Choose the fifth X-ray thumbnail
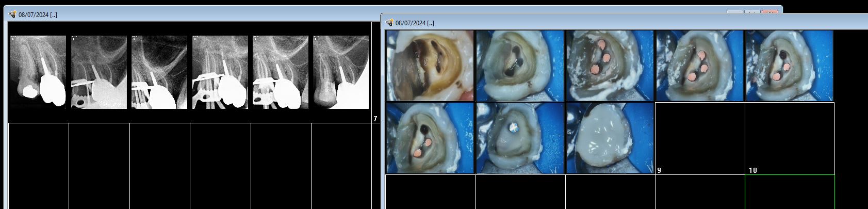This screenshot has height=209, width=868. coord(281,72)
